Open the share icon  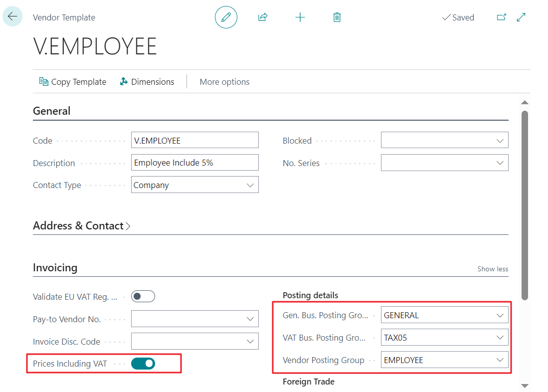click(263, 17)
